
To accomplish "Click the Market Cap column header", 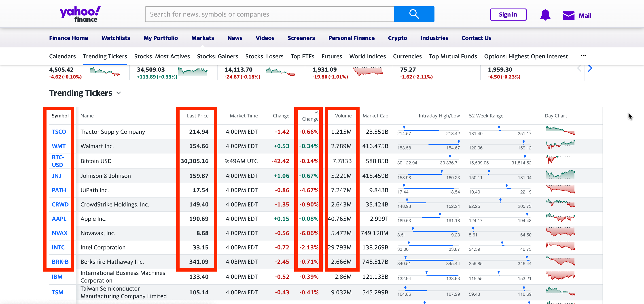I will click(375, 115).
